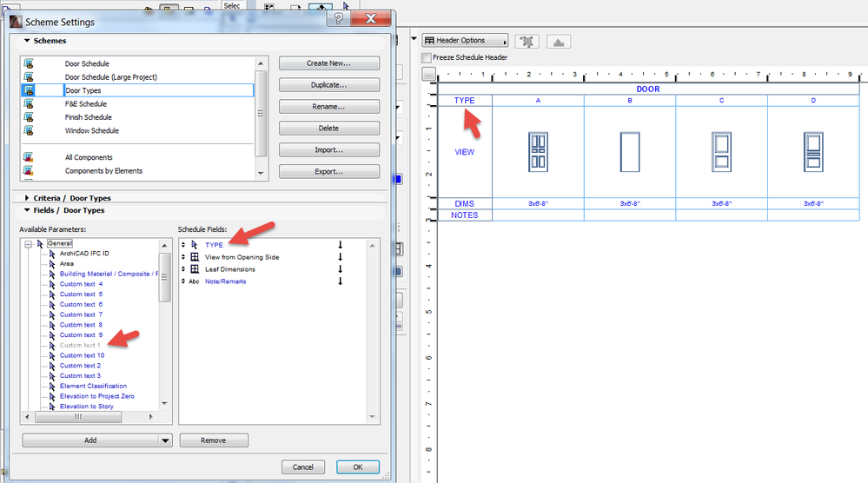Viewport: 868px width, 483px height.
Task: Click the ruler origin button in schedule
Action: [428, 74]
